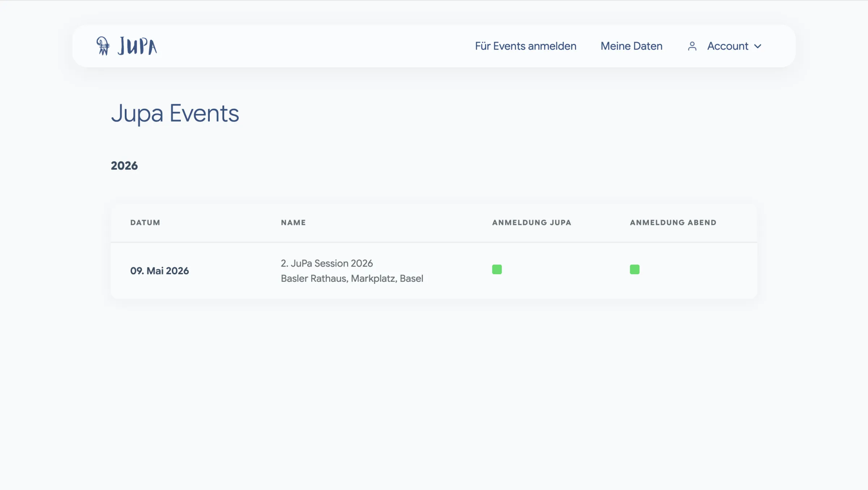Click the JuPa wordmark in the header
The height and width of the screenshot is (490, 868).
(x=137, y=46)
